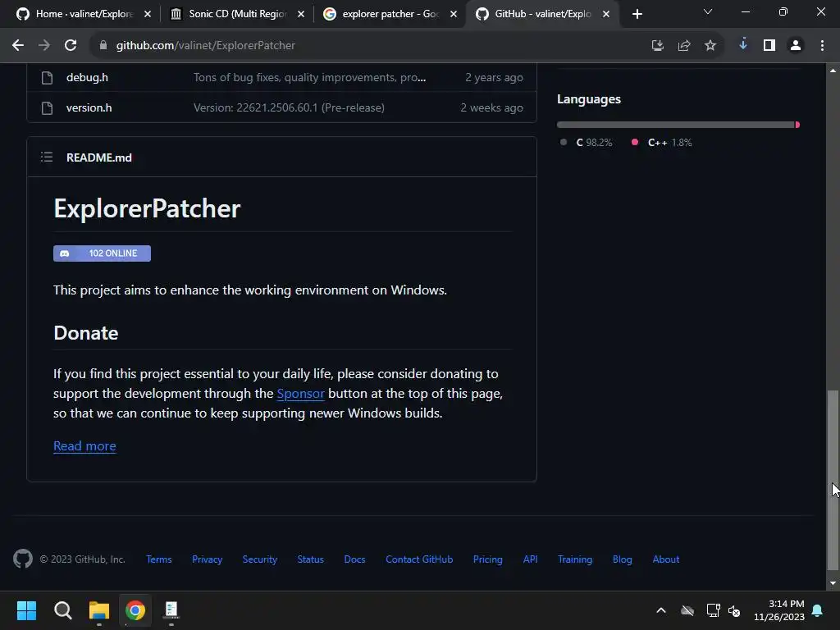
Task: Bookmark this page with the star icon
Action: tap(710, 46)
